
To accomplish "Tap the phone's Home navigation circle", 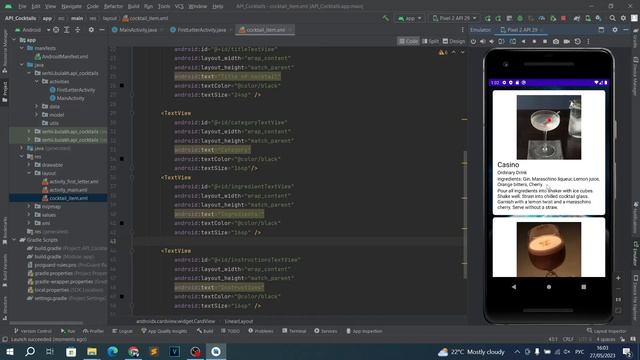I will coord(549,287).
